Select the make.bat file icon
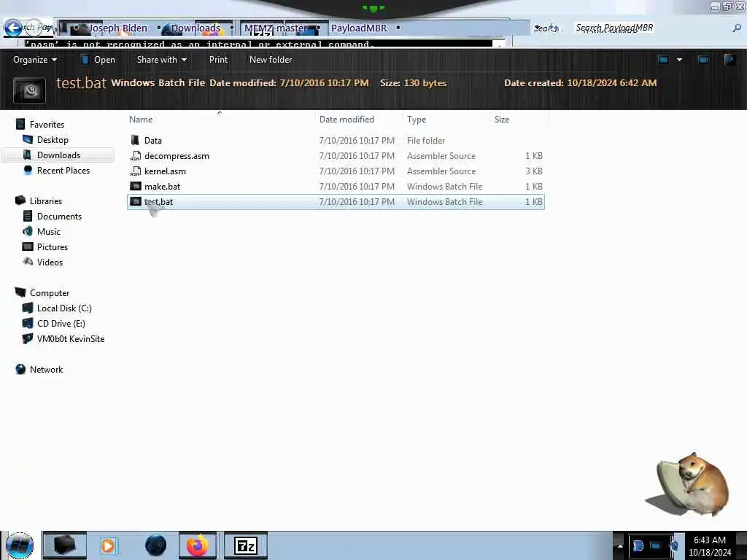 [135, 186]
